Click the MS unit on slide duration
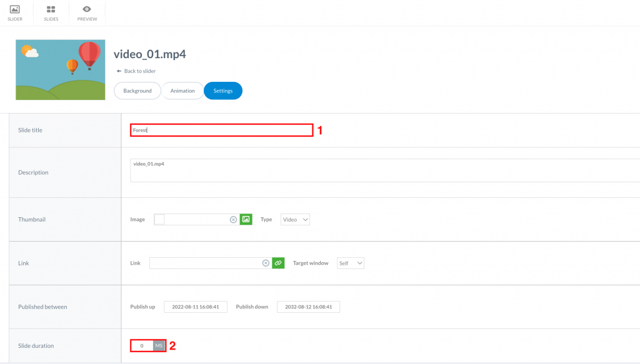 [159, 346]
